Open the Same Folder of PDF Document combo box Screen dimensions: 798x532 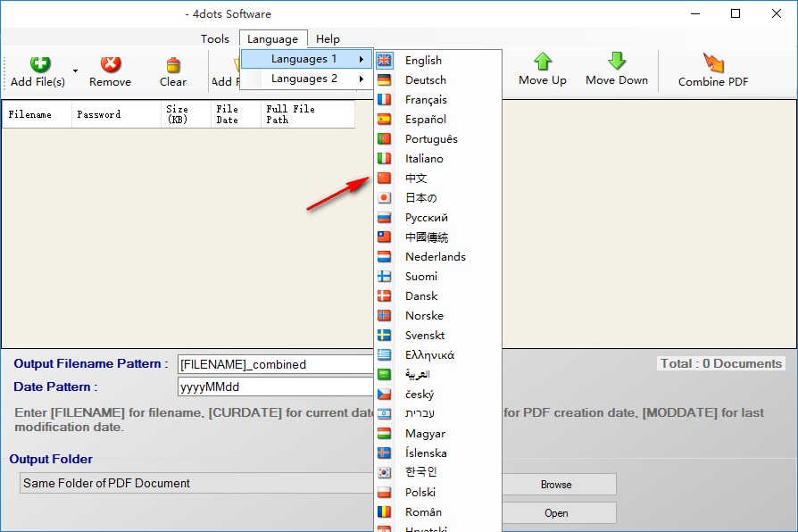coord(197,483)
